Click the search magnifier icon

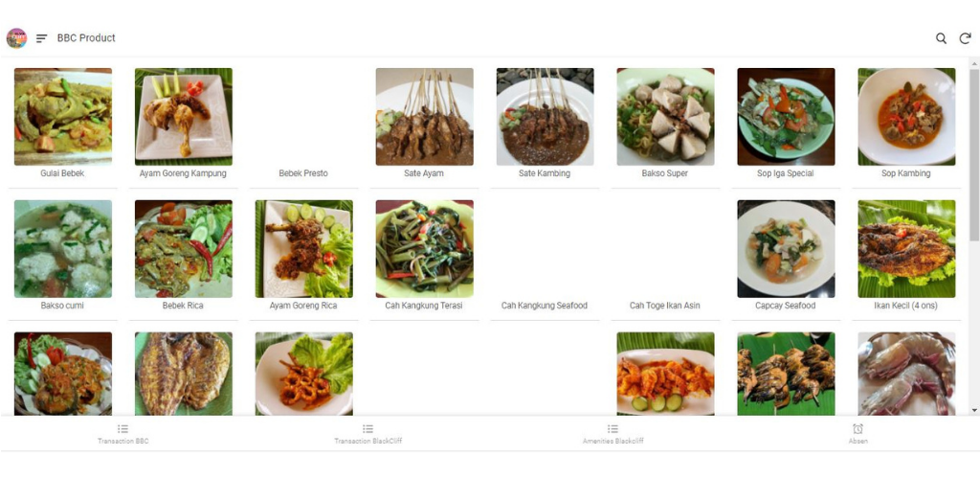coord(941,38)
